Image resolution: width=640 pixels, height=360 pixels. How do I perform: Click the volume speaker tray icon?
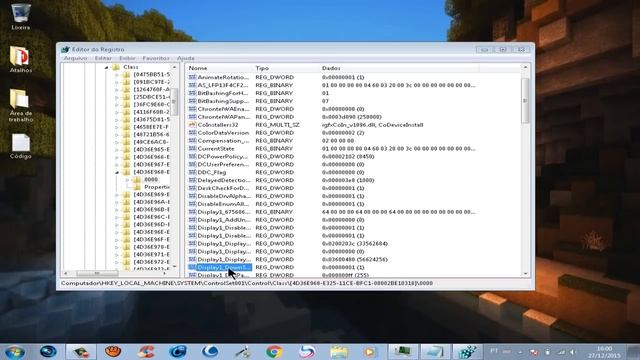[573, 352]
